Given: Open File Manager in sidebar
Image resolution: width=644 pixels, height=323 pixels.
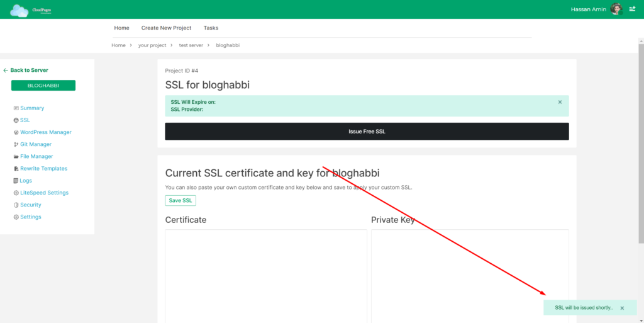Looking at the screenshot, I should click(36, 157).
